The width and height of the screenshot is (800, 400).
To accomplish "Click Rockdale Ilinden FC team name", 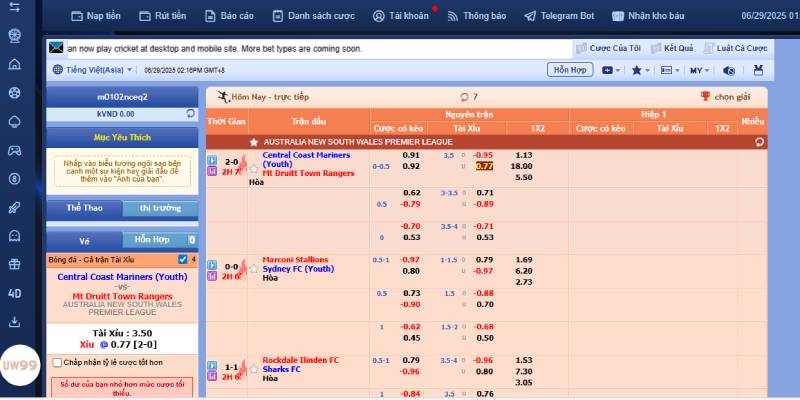I will pyautogui.click(x=301, y=360).
